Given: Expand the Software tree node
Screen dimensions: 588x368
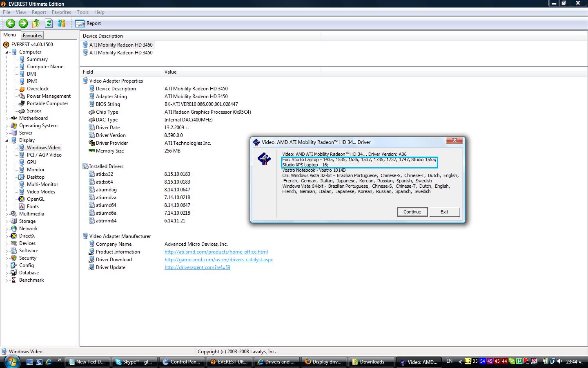Looking at the screenshot, I should 7,251.
